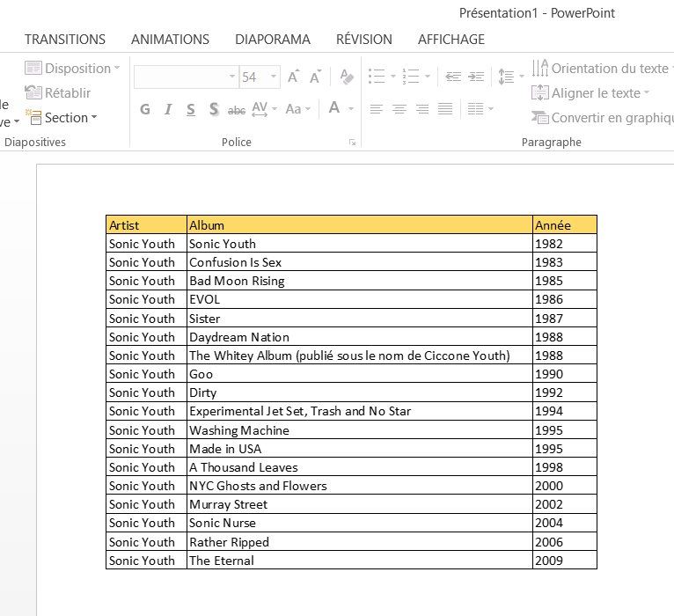Click the Album header cell
This screenshot has height=616, width=674.
pyautogui.click(x=360, y=224)
